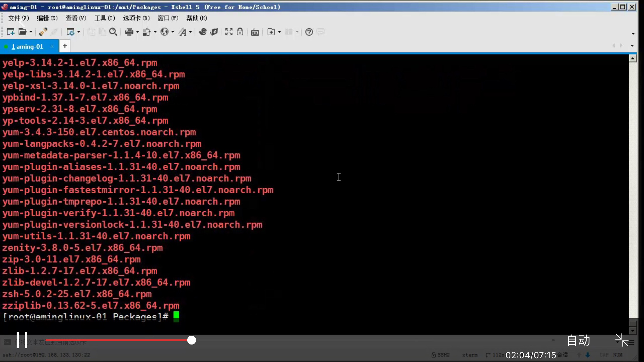Open the 窗口(W) menu
This screenshot has height=362, width=644.
click(x=168, y=18)
